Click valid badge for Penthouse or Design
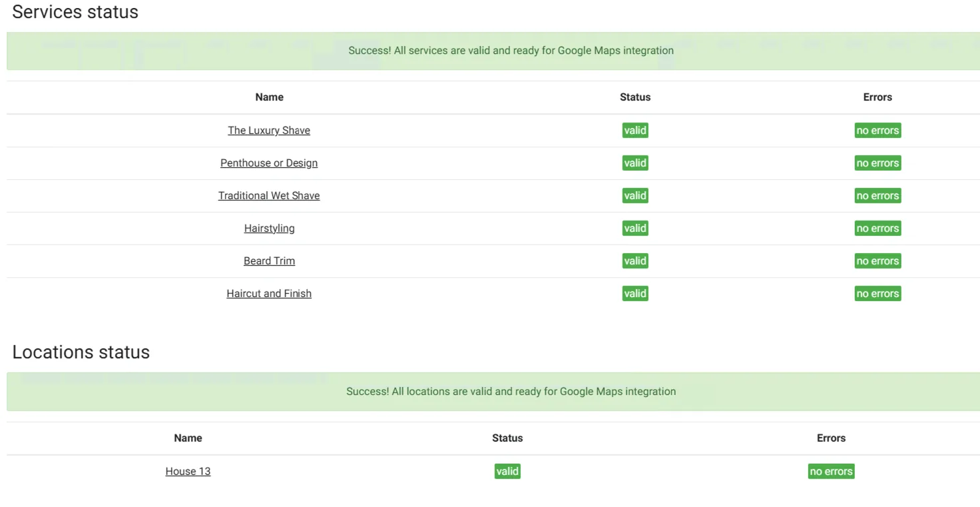 click(635, 163)
